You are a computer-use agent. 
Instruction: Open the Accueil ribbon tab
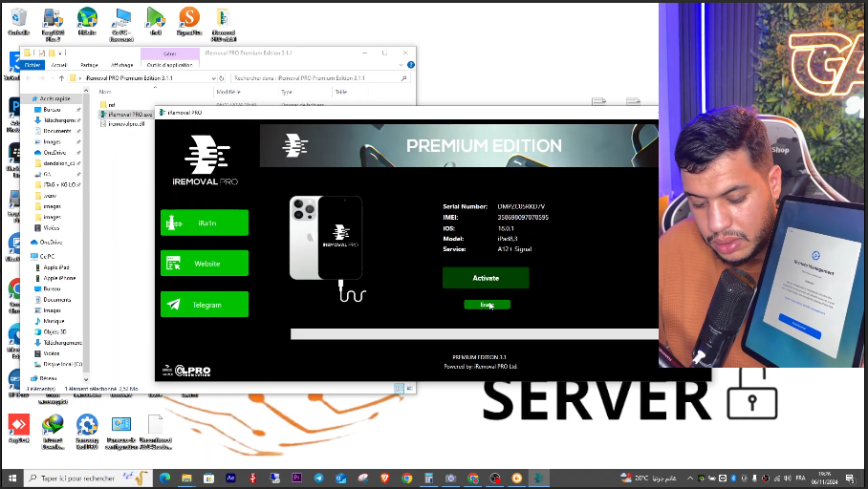click(59, 65)
